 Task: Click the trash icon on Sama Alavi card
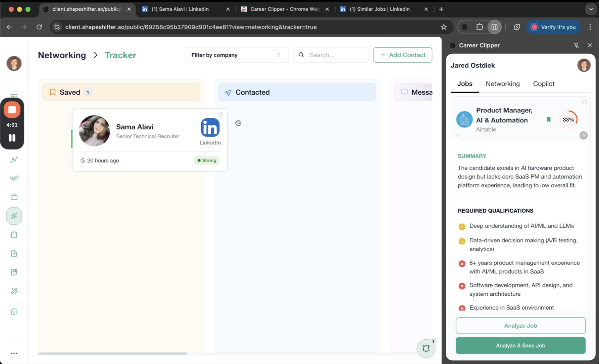click(x=221, y=115)
